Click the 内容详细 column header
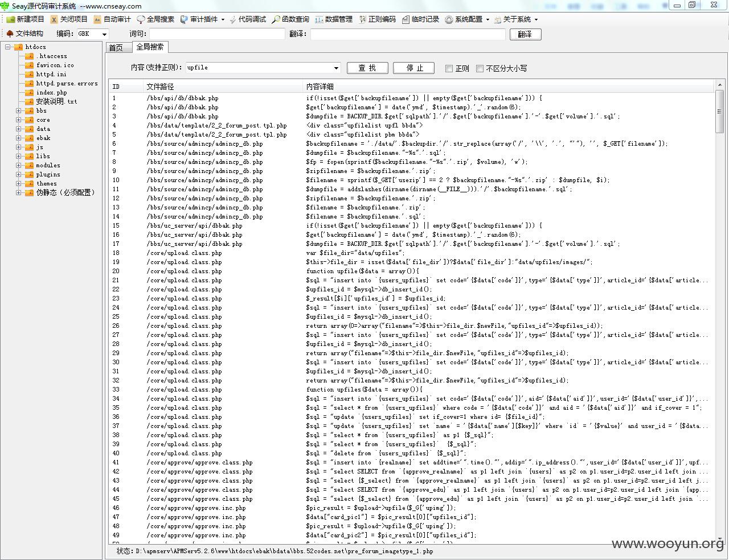The width and height of the screenshot is (729, 560). (507, 87)
